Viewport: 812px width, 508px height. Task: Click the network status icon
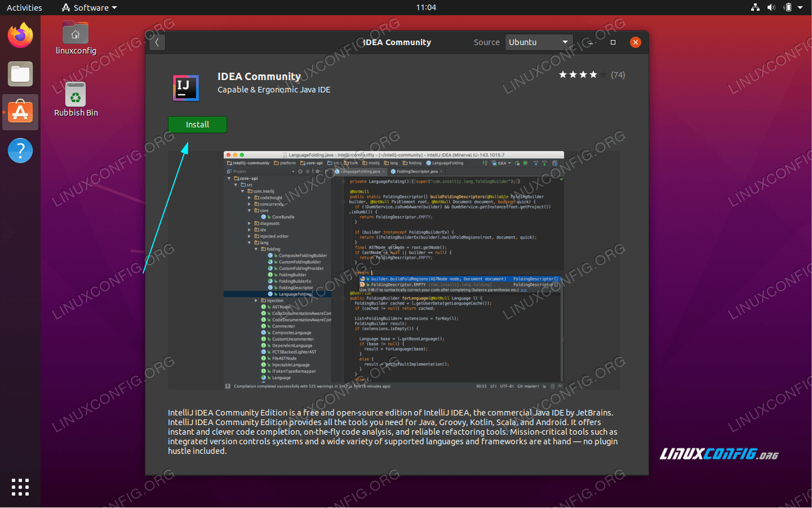[755, 7]
